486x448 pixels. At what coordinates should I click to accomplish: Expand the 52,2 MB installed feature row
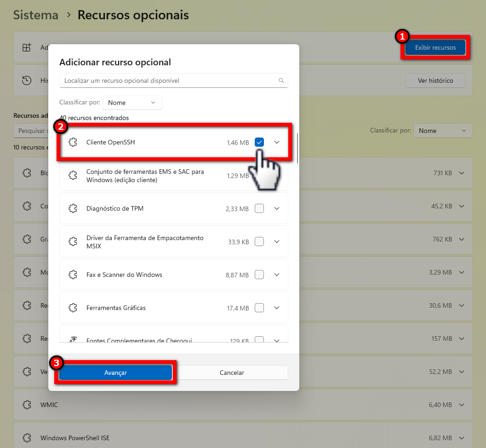[462, 372]
